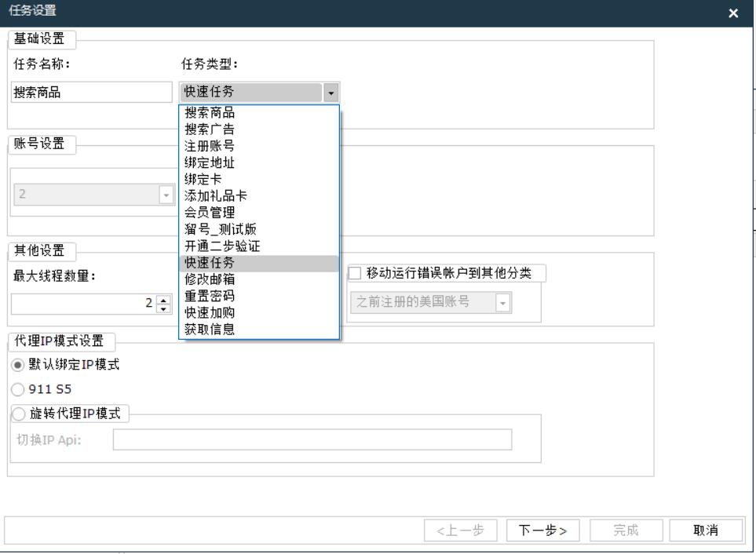
Task: Select '搜索商品' from the dropdown list
Action: 210,113
